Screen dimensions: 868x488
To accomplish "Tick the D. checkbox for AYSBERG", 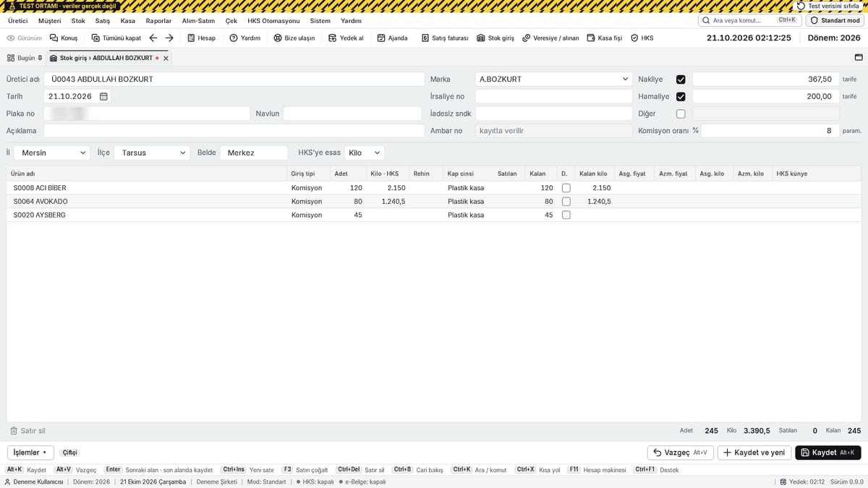I will pos(566,215).
